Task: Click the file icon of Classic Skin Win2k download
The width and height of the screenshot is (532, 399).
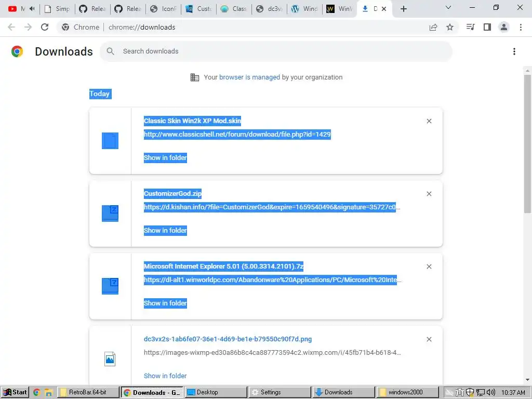Action: click(110, 141)
